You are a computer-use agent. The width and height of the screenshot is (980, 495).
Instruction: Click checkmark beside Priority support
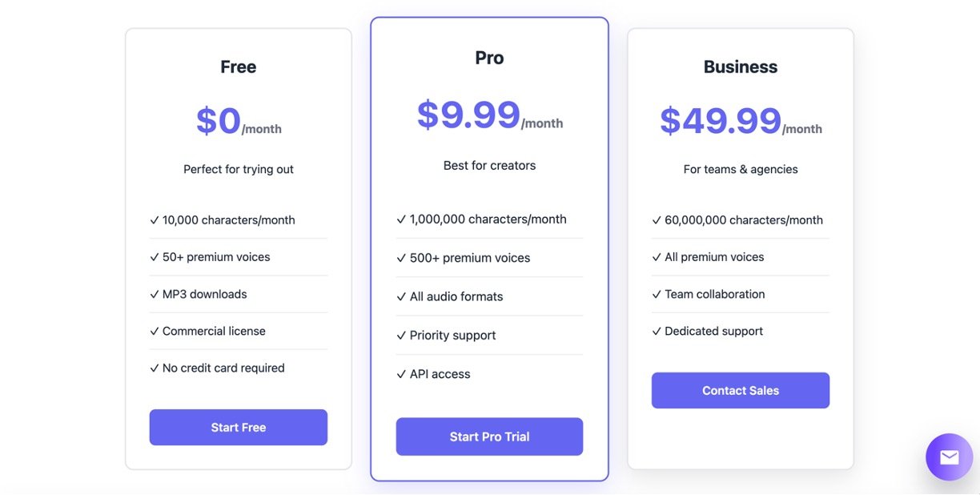401,336
